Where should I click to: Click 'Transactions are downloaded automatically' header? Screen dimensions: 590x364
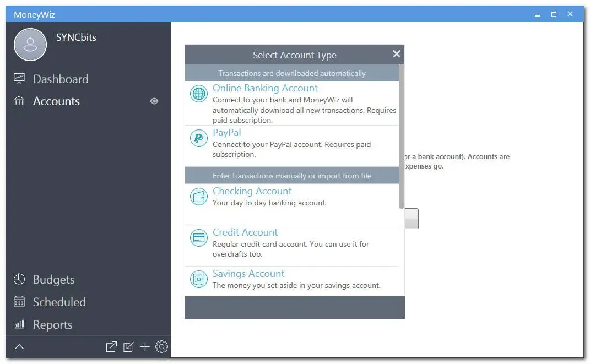tap(292, 73)
